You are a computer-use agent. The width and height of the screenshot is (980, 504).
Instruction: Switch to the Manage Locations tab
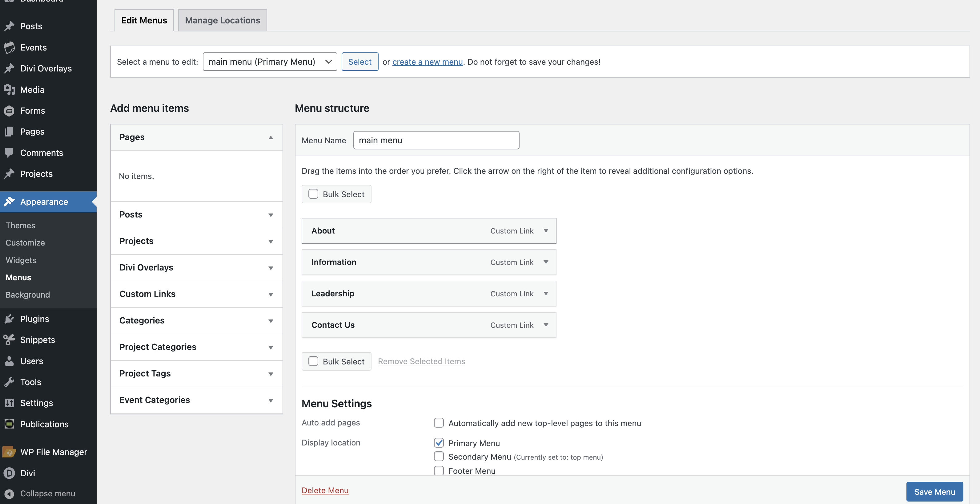click(x=222, y=20)
